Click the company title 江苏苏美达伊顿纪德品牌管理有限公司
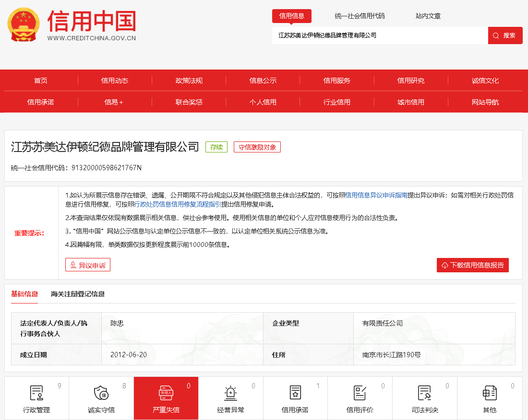The image size is (528, 420). 105,147
